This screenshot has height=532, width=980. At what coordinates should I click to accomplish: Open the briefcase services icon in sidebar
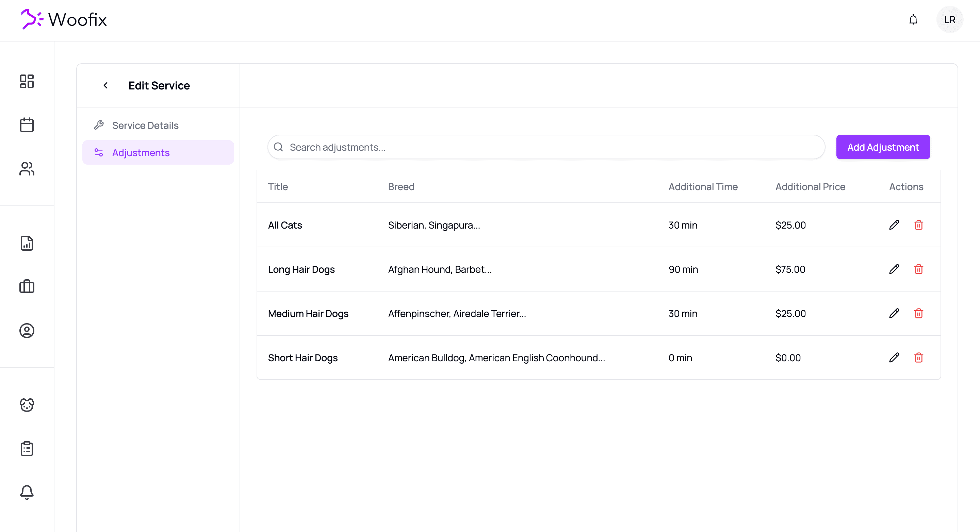tap(27, 287)
